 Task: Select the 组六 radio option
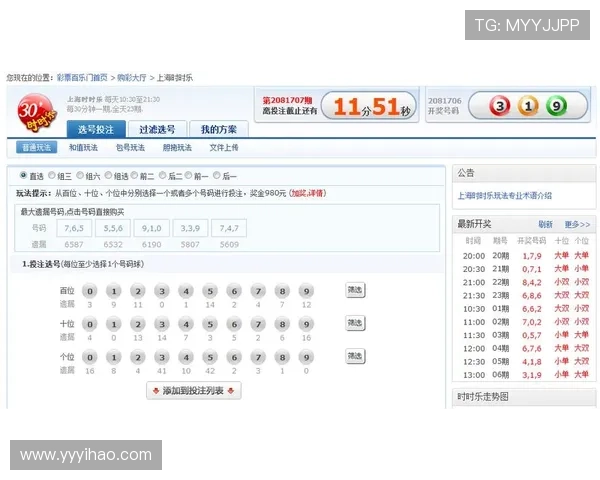pyautogui.click(x=80, y=175)
